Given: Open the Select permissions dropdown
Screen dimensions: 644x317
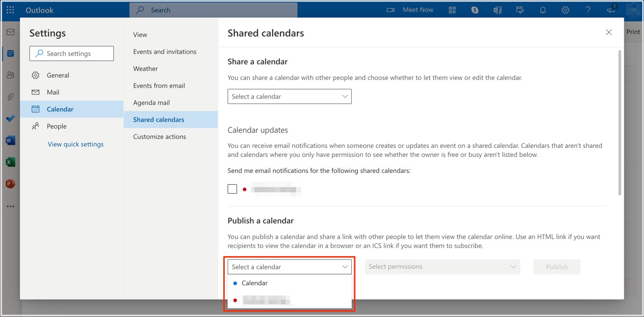Looking at the screenshot, I should click(x=442, y=267).
